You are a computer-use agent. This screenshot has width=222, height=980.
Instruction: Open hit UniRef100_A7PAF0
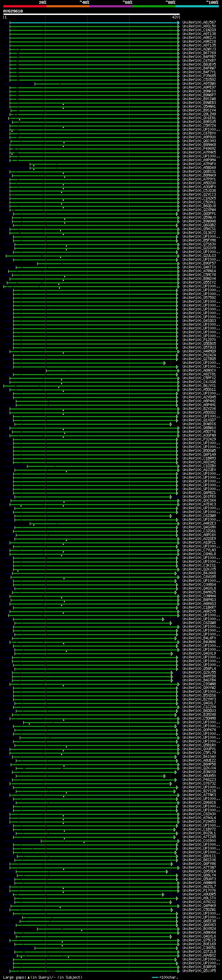(199, 164)
